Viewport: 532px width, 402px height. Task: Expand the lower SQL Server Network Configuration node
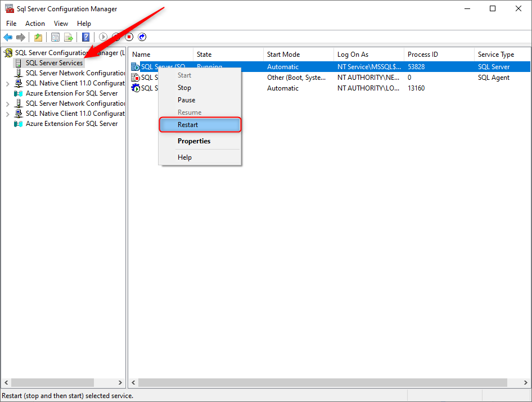(7, 103)
